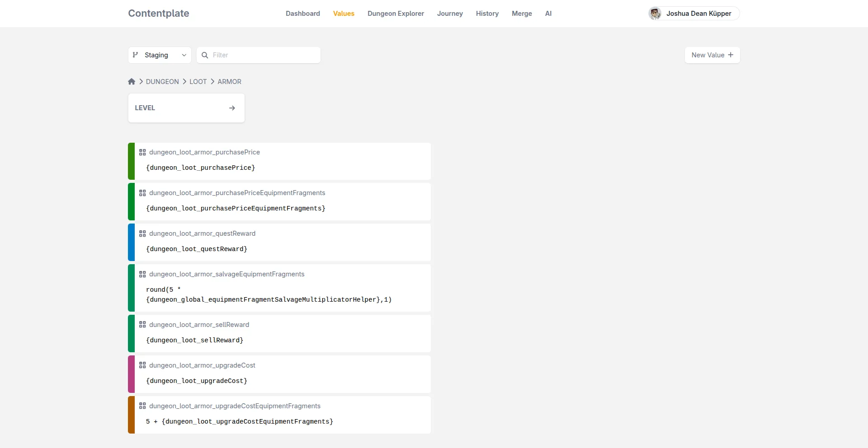The height and width of the screenshot is (448, 868).
Task: Click grid icon beside dungeon_loot_armor_sellReward
Action: pyautogui.click(x=142, y=325)
